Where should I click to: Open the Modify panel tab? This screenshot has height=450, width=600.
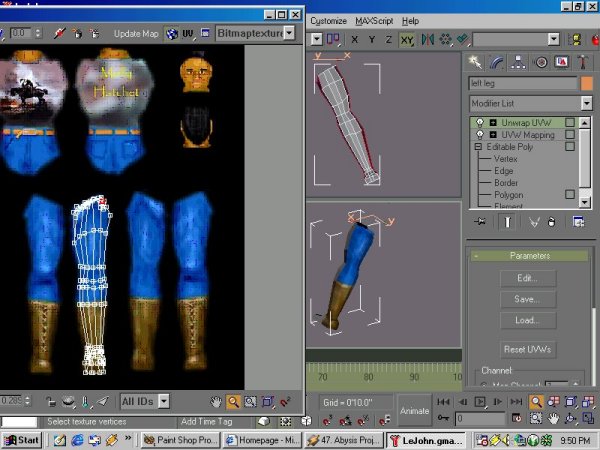tap(496, 62)
